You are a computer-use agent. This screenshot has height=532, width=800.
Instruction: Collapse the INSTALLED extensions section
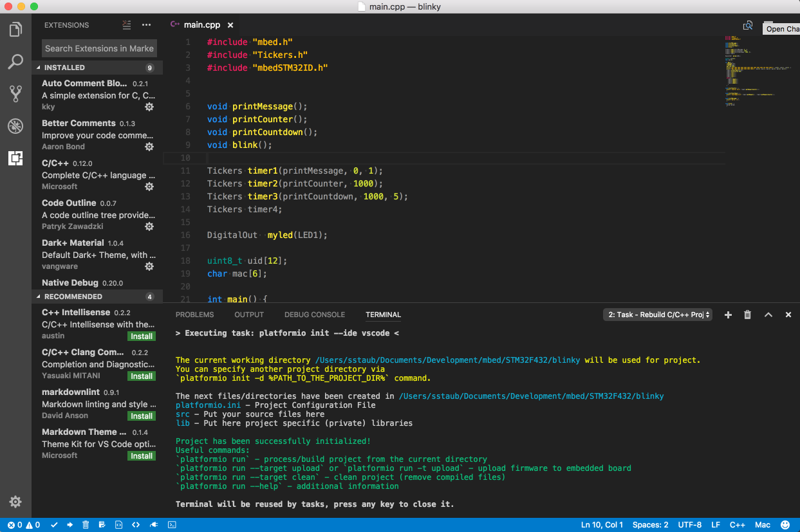[97, 68]
